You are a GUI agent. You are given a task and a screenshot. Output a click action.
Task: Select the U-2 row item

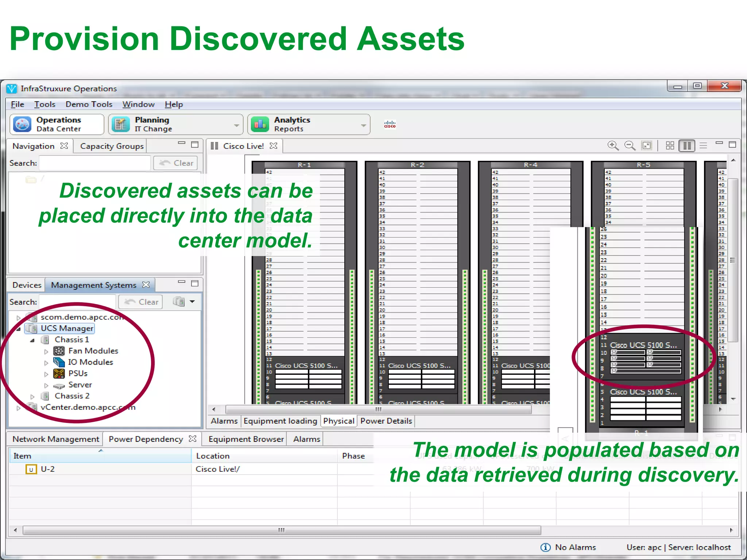tap(47, 469)
